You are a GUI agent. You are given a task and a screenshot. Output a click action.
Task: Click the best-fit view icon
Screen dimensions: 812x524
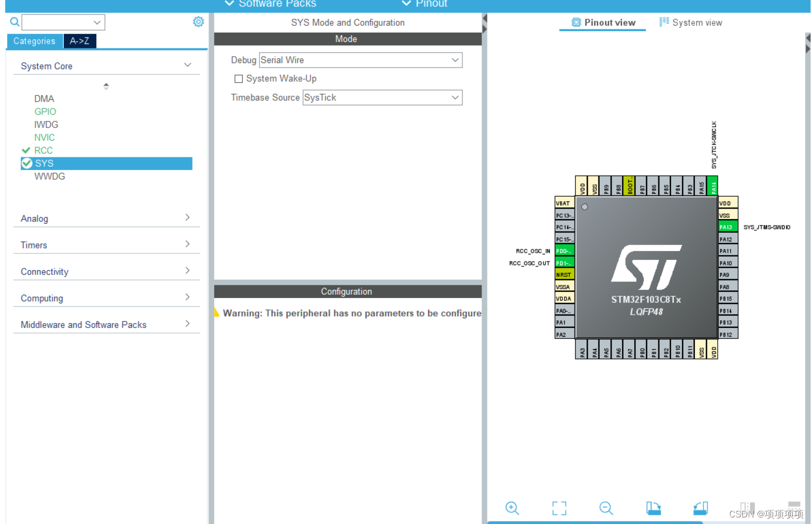pyautogui.click(x=559, y=508)
